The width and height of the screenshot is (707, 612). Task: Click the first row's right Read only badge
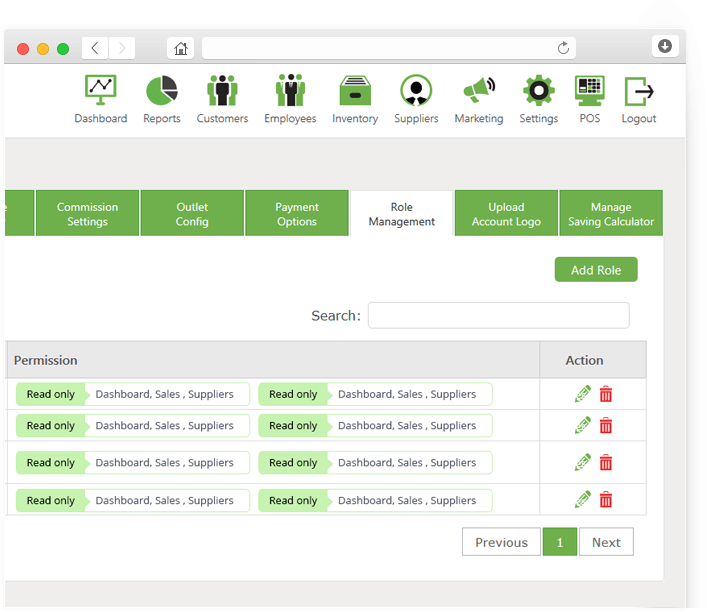(x=293, y=394)
